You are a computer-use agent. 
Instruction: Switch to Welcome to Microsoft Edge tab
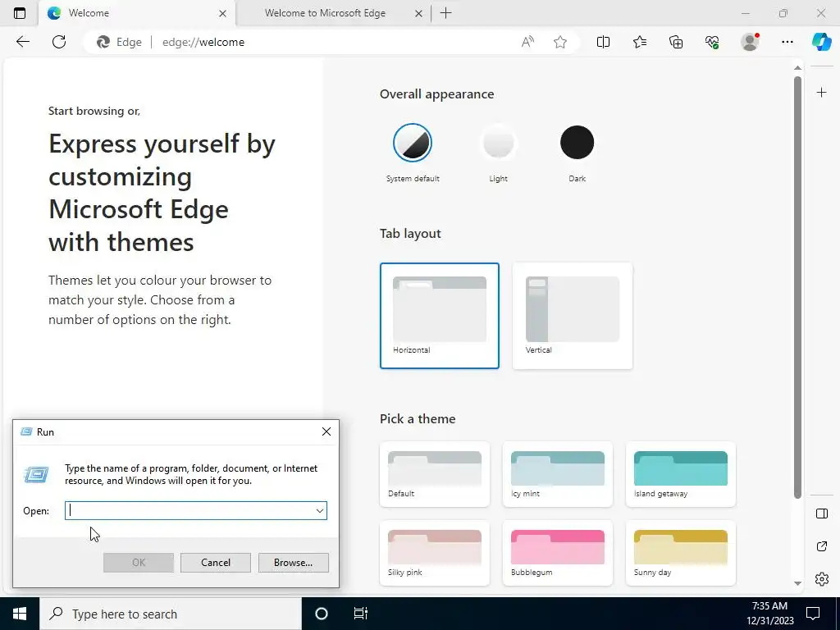(335, 13)
